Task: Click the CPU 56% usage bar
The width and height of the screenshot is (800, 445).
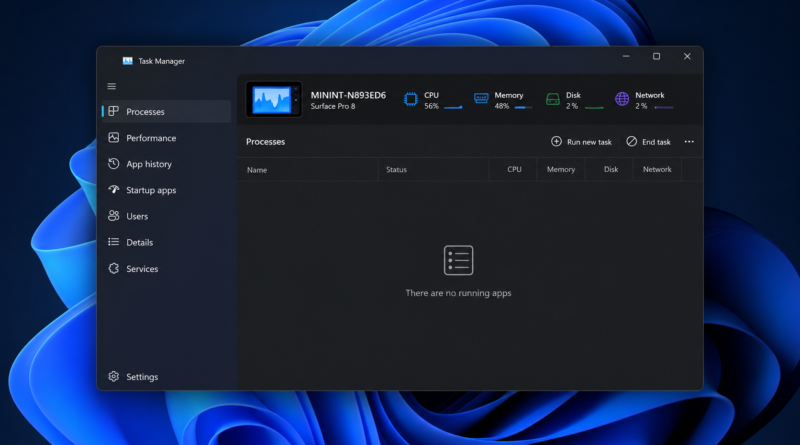Action: click(x=453, y=108)
